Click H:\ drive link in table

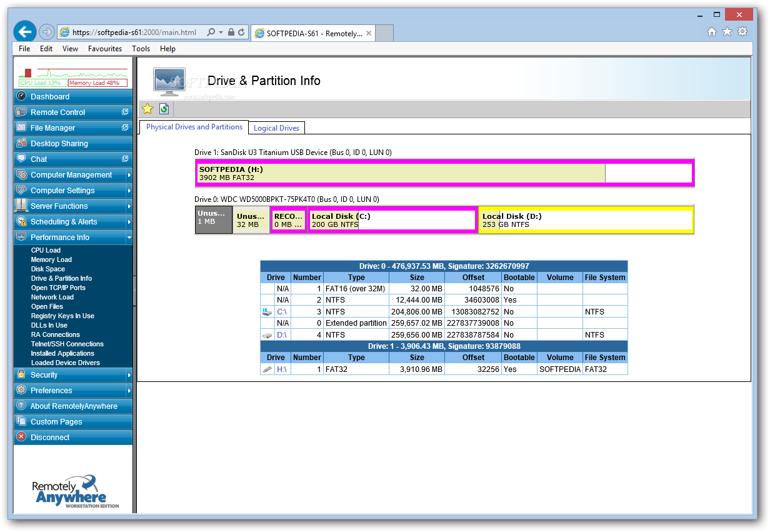[x=282, y=369]
